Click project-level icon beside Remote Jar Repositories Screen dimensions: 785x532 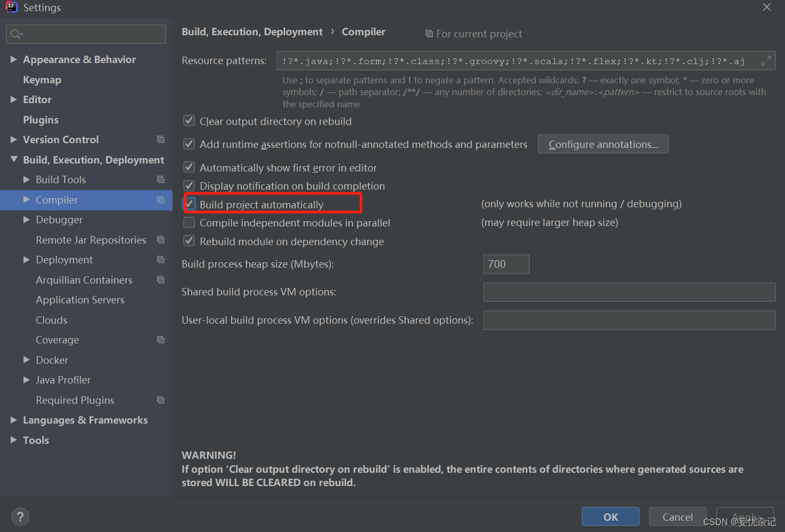pyautogui.click(x=160, y=240)
